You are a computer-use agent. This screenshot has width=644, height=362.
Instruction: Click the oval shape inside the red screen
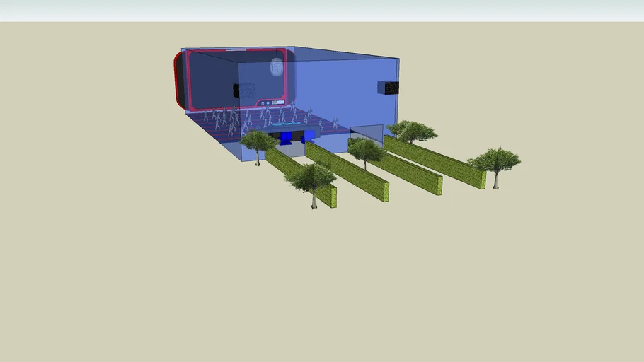click(277, 68)
